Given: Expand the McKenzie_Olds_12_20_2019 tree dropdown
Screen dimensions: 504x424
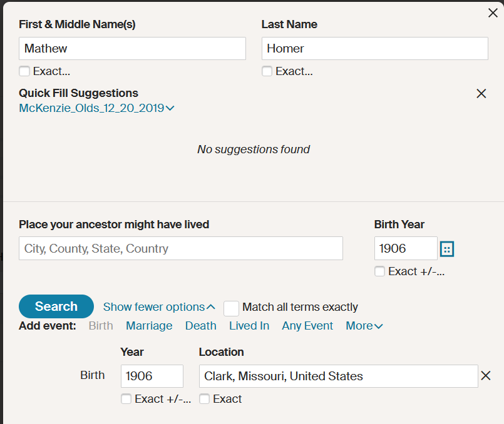Looking at the screenshot, I should 96,108.
